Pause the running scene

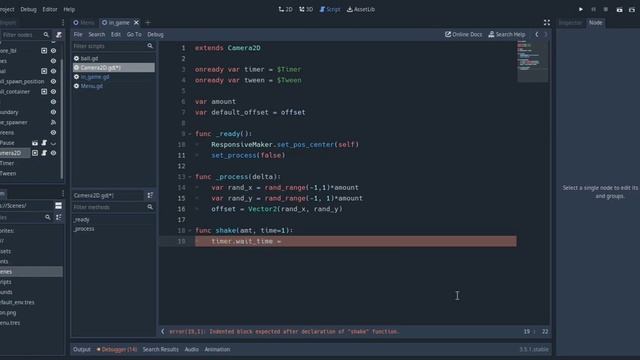[x=593, y=9]
